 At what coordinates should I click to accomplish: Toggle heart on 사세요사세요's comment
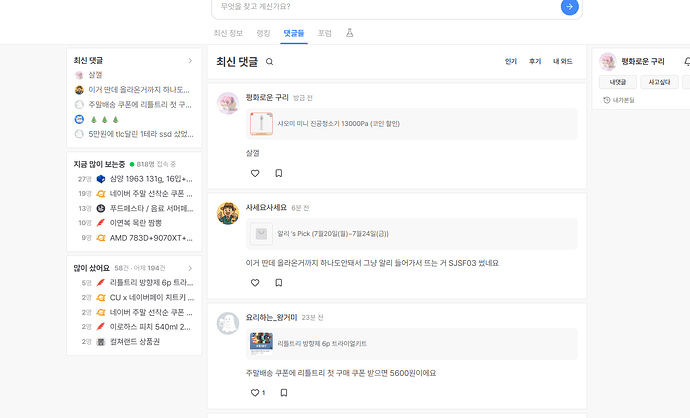coord(255,283)
